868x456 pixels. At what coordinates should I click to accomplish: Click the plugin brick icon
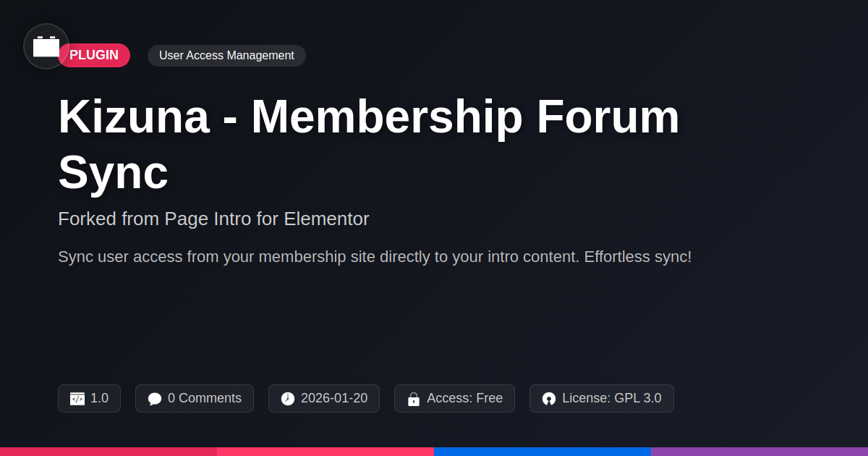pos(46,46)
